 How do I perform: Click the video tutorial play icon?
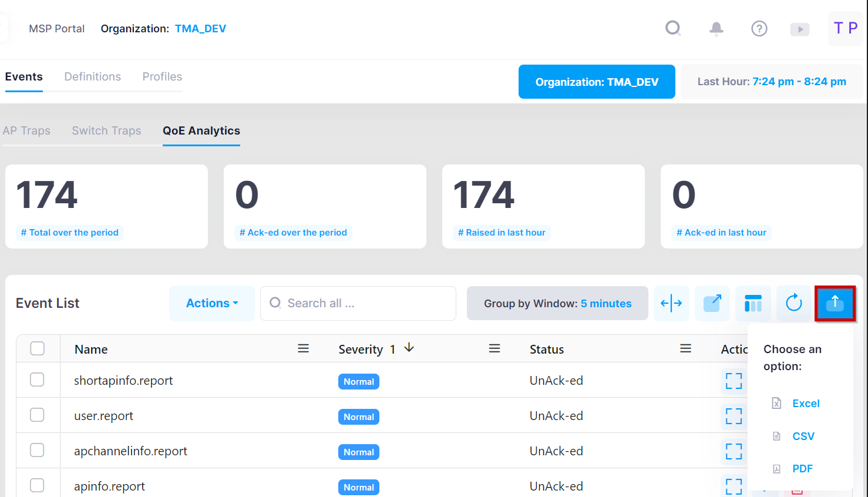coord(799,29)
